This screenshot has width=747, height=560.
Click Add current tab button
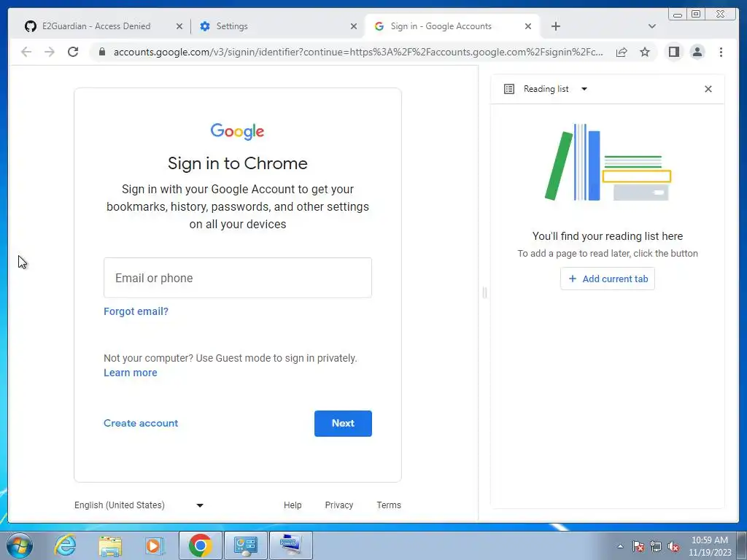tap(608, 279)
